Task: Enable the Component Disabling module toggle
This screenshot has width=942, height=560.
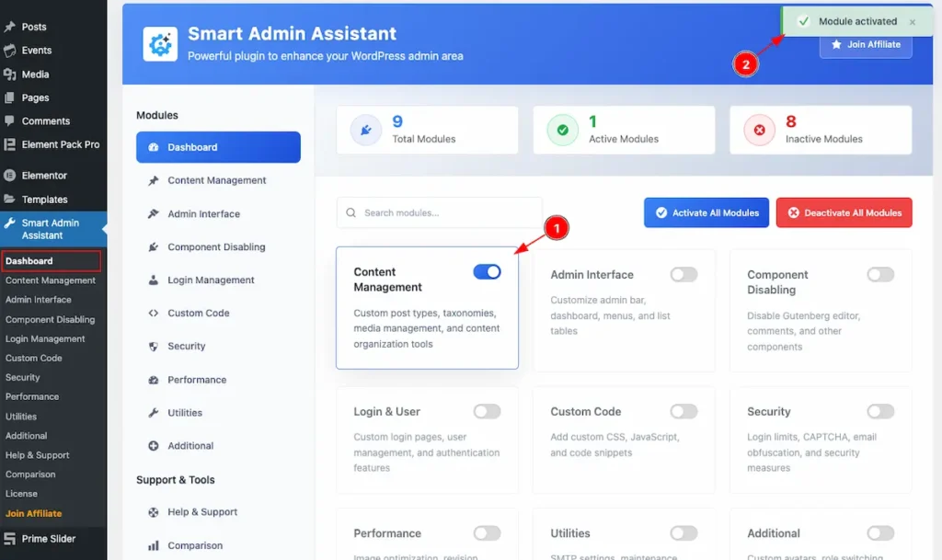Action: point(880,274)
